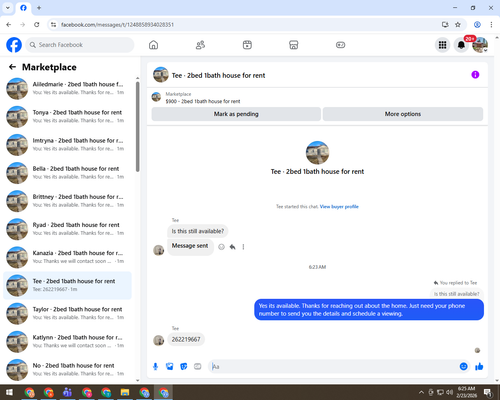Open the account profile picture menu

[480, 45]
